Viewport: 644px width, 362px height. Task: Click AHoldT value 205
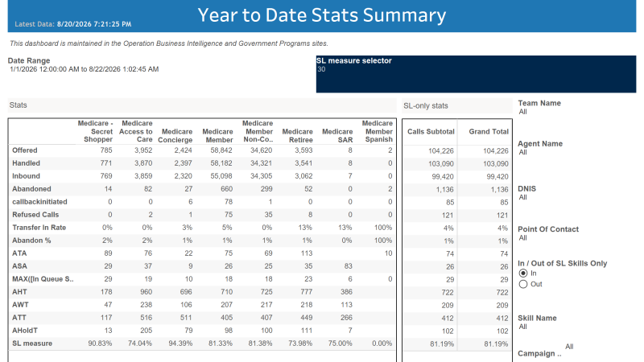[x=147, y=331]
